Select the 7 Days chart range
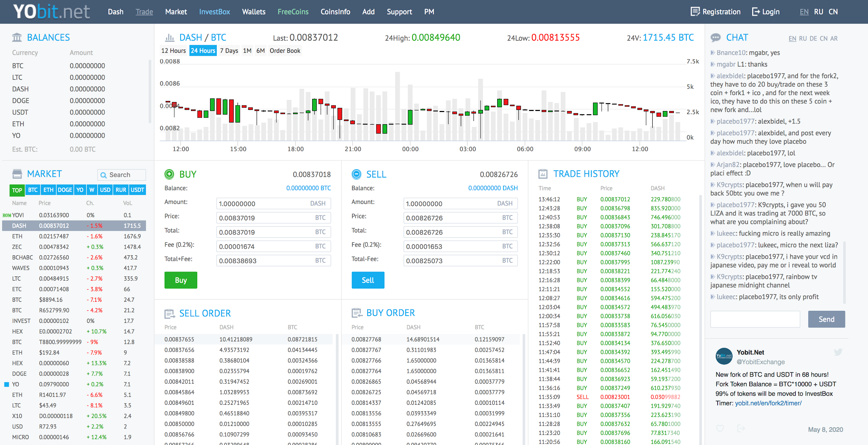 tap(229, 51)
